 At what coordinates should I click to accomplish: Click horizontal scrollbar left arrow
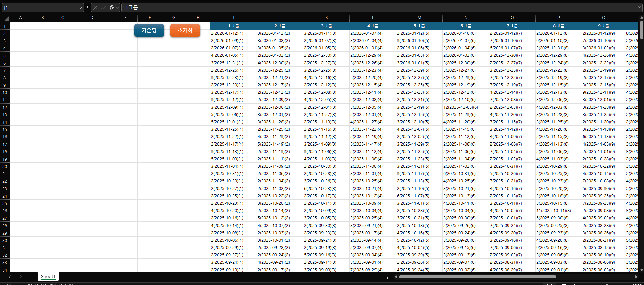pyautogui.click(x=396, y=277)
